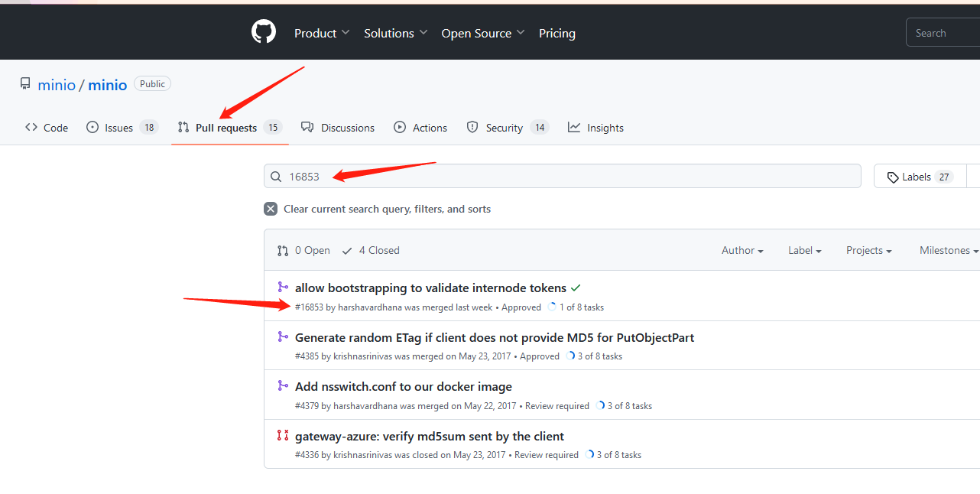
Task: Open the Security tab
Action: click(x=508, y=128)
